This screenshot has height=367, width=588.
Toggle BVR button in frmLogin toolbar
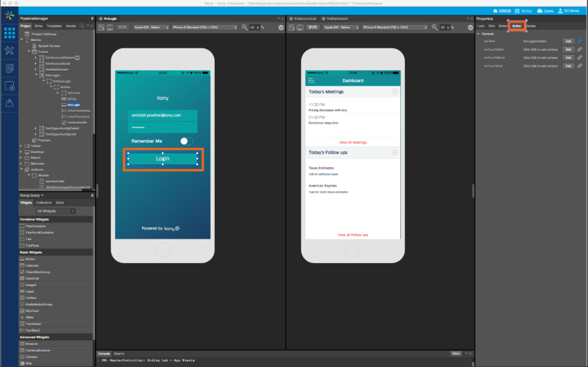click(123, 27)
